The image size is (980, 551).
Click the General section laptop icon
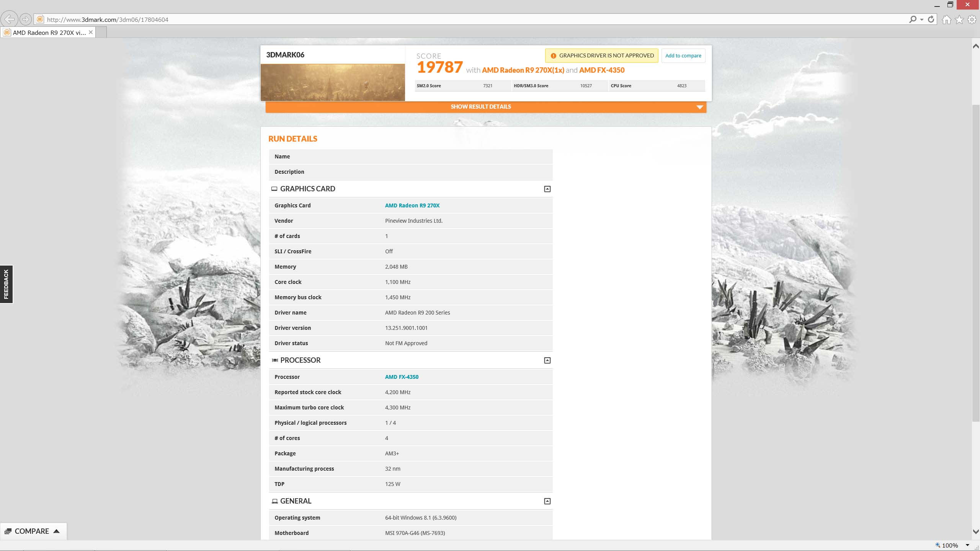274,501
